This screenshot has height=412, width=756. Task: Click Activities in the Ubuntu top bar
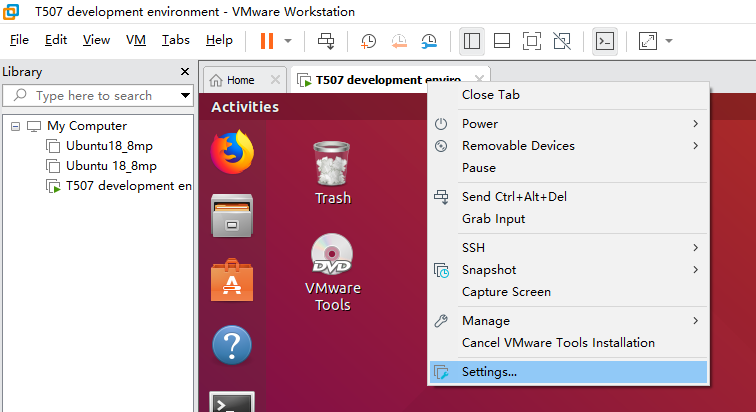point(245,107)
